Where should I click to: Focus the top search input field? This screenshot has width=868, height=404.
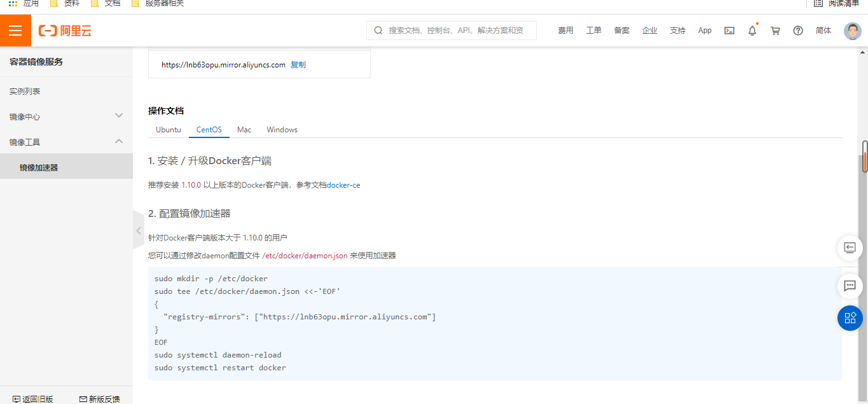point(451,31)
